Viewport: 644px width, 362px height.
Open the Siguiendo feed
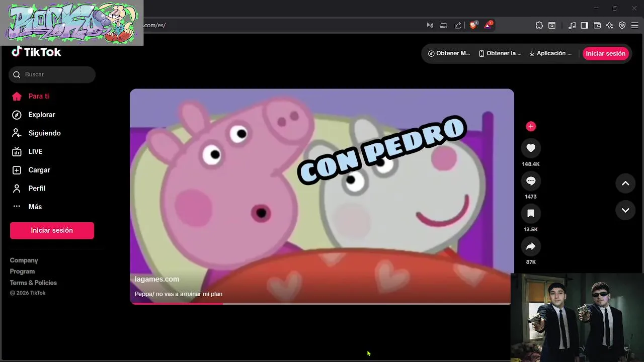[x=36, y=133]
